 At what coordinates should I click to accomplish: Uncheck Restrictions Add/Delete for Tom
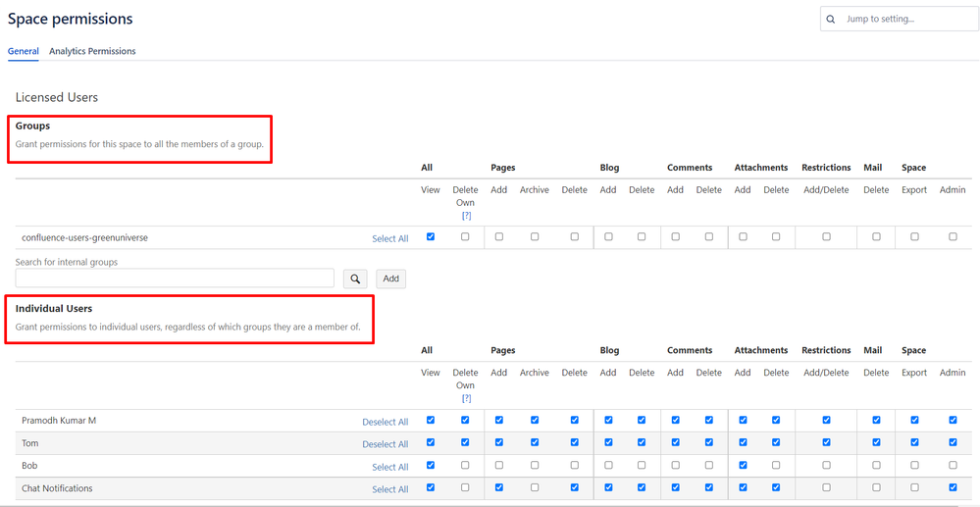[826, 442]
